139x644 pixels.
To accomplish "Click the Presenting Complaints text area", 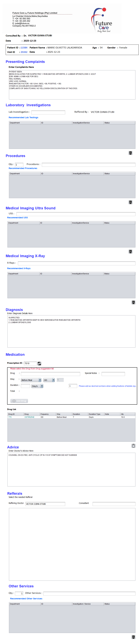I will coord(72,85).
